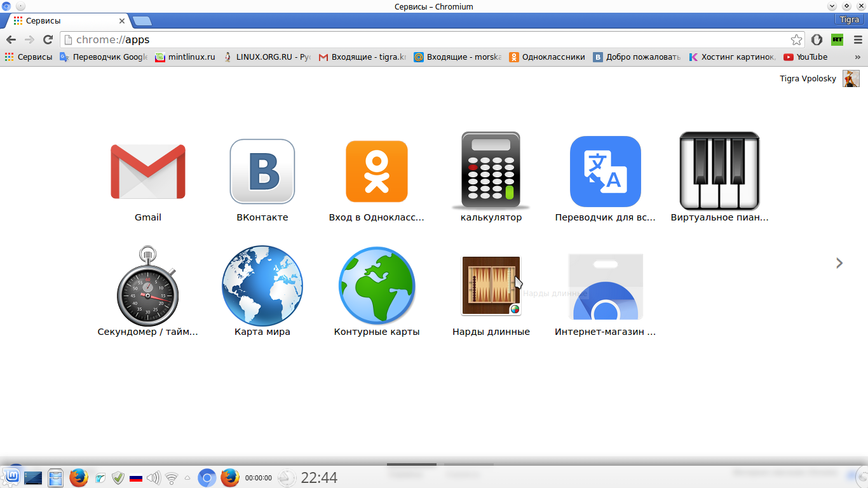The height and width of the screenshot is (488, 868).
Task: Open the mintlinux.ru bookmark
Action: (x=186, y=57)
